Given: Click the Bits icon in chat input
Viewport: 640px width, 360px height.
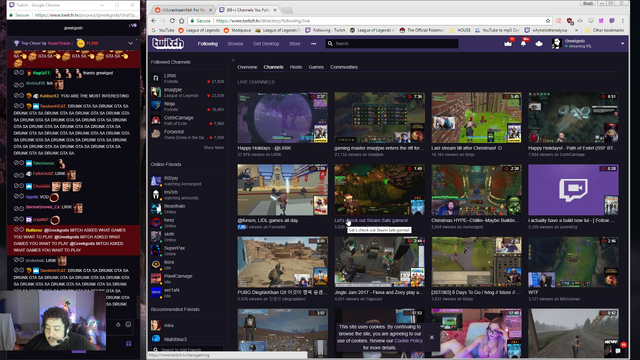Looking at the screenshot, I should pos(118,324).
